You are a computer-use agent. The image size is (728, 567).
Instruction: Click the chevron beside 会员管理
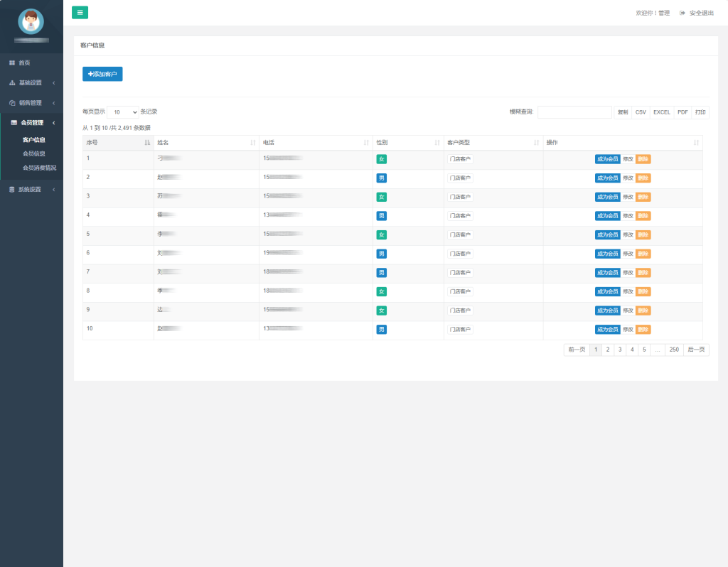point(54,122)
